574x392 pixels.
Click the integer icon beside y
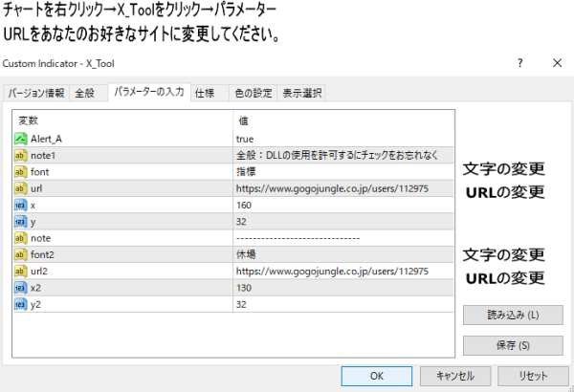point(21,222)
